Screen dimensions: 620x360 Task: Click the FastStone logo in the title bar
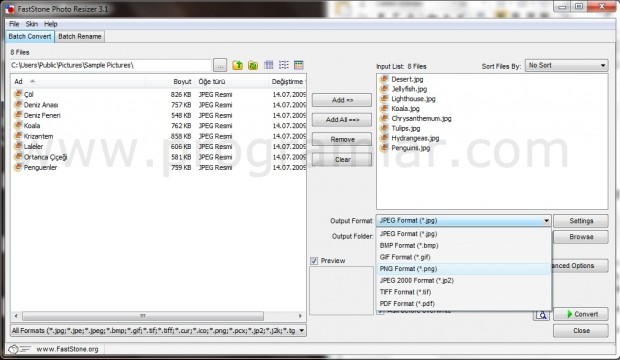(x=9, y=9)
